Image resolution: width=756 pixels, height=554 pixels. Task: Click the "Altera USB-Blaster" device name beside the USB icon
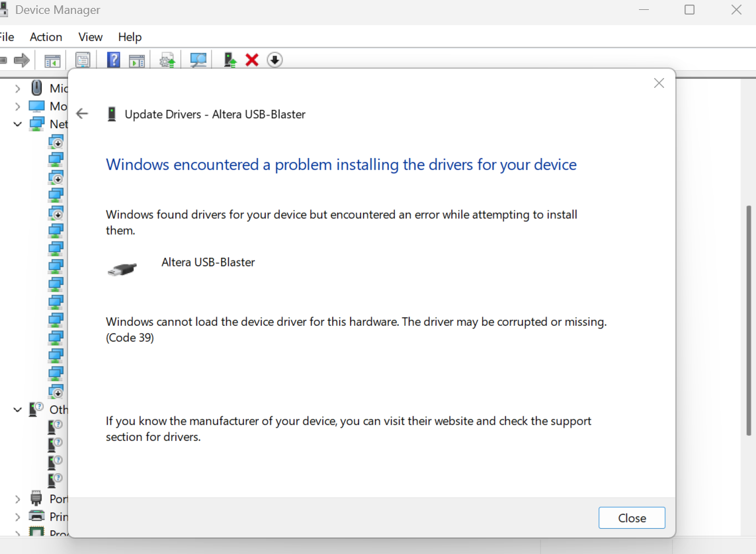click(x=208, y=262)
